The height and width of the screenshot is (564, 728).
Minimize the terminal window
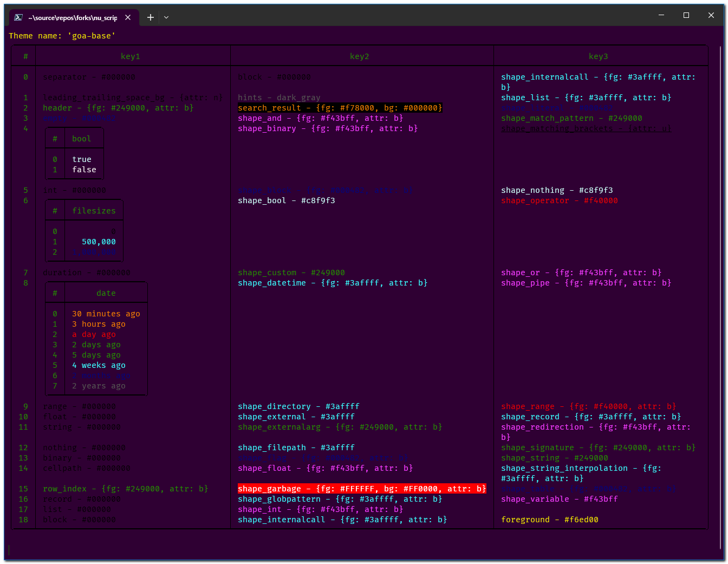pyautogui.click(x=661, y=15)
